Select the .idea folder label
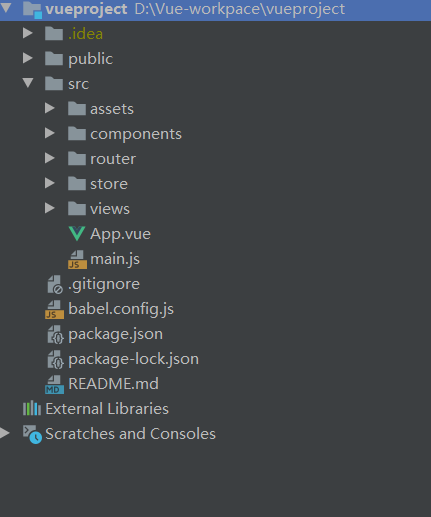Screen dimensions: 431x517 (85, 34)
